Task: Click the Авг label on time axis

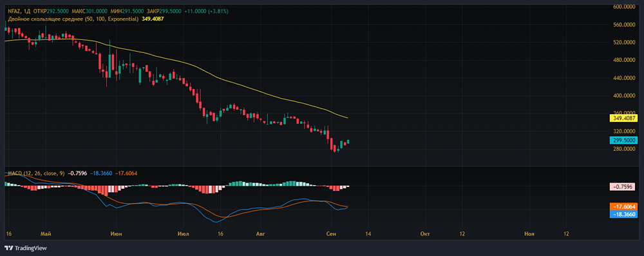Action: [x=260, y=234]
